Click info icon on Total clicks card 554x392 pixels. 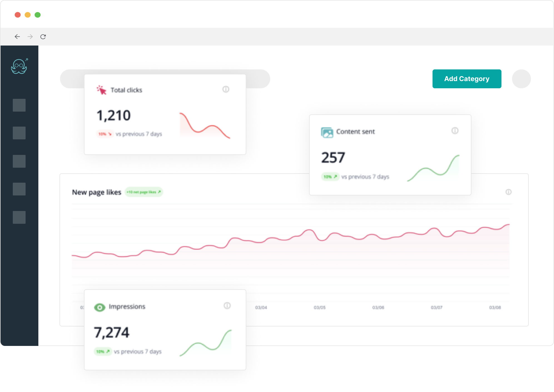[226, 89]
